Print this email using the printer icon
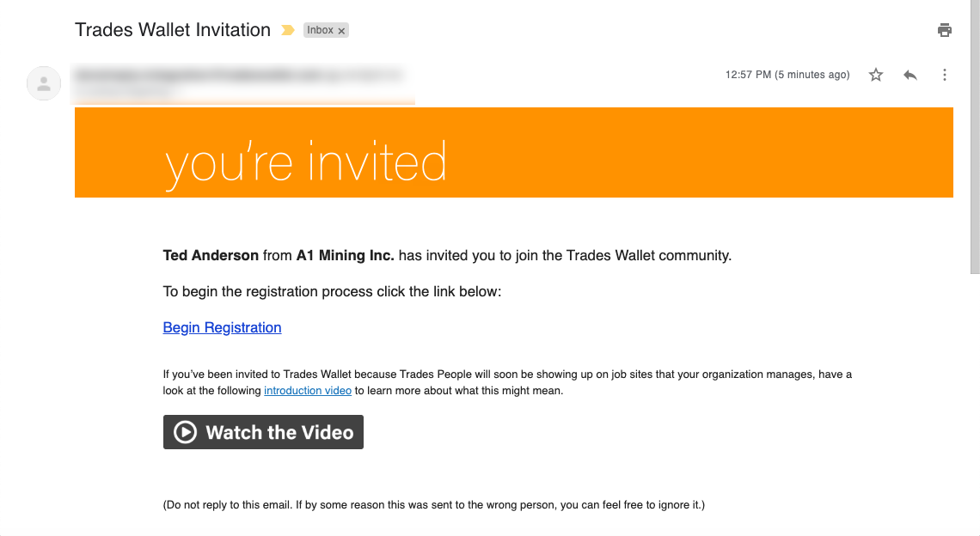Image resolution: width=980 pixels, height=536 pixels. 945,30
